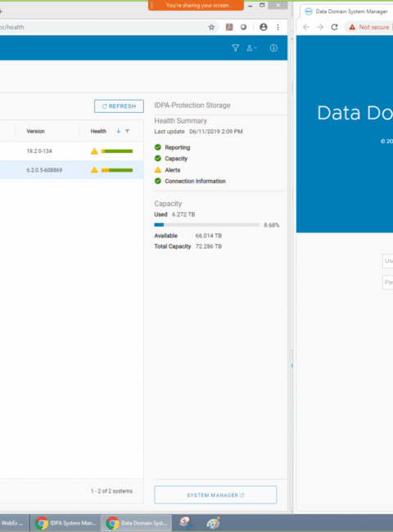
Task: Click the filter funnel icon in blue header
Action: click(235, 47)
